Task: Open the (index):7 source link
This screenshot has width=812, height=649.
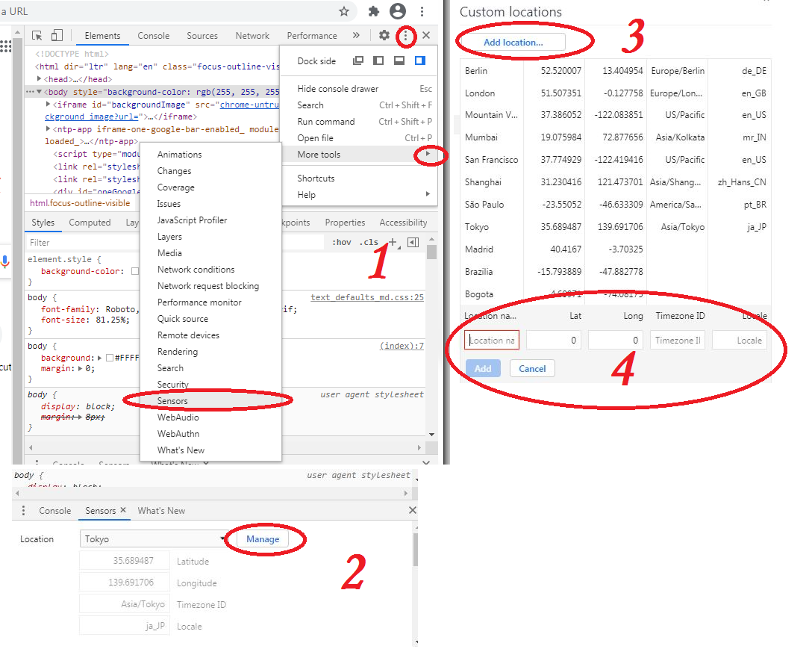Action: (402, 346)
